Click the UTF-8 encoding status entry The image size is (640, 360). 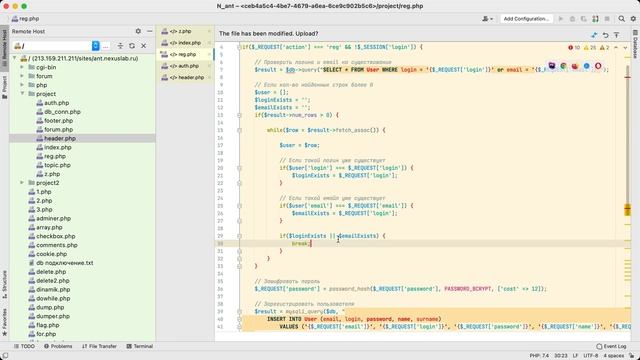[x=591, y=356]
